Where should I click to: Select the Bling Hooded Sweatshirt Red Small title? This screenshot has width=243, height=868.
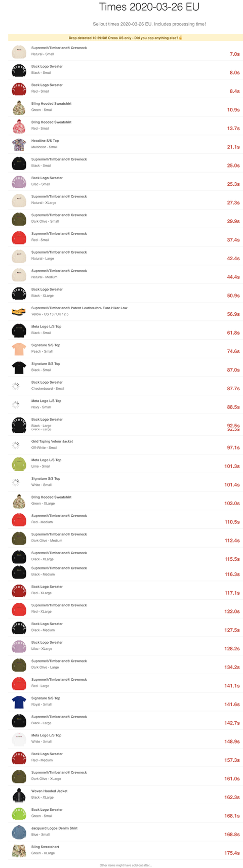[x=51, y=122]
